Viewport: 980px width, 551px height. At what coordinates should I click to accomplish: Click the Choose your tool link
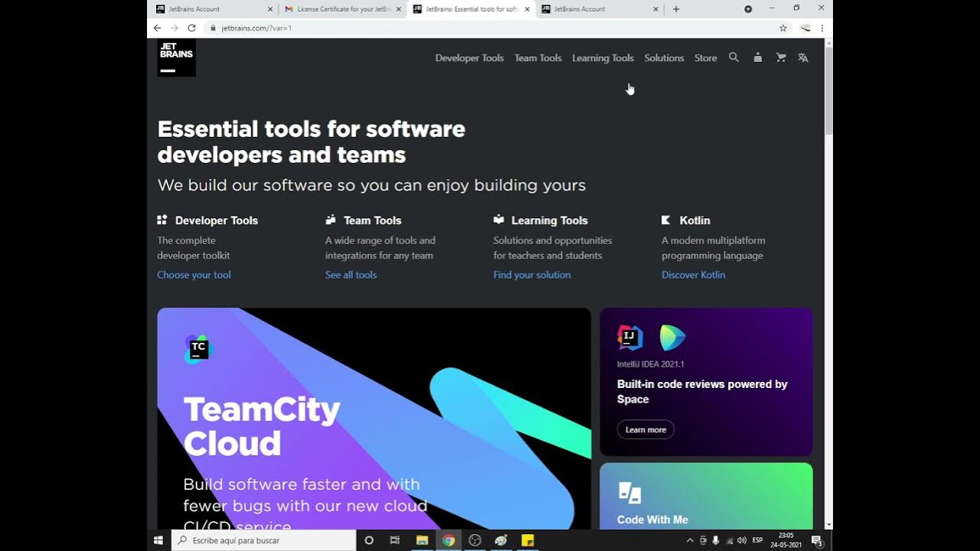coord(194,275)
